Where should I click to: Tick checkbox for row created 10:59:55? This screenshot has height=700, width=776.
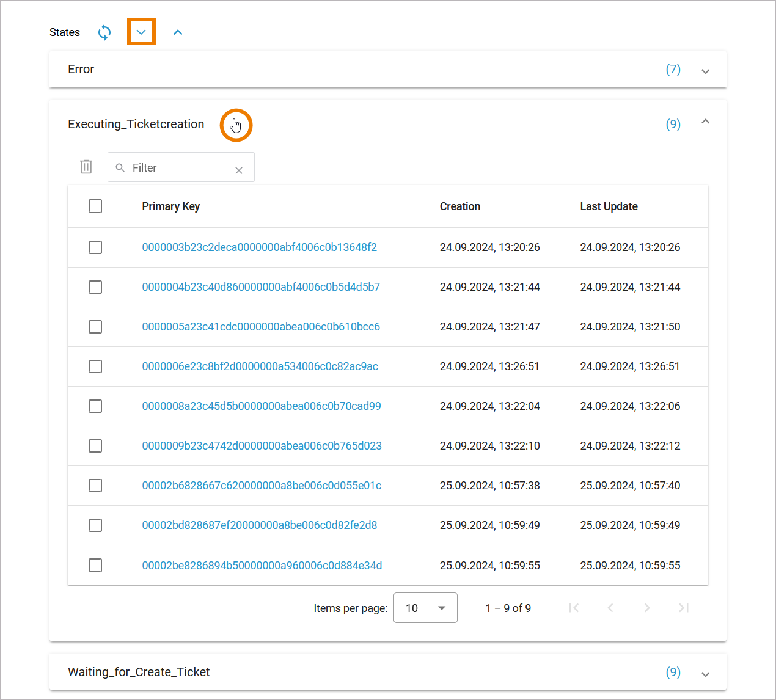[x=95, y=566]
